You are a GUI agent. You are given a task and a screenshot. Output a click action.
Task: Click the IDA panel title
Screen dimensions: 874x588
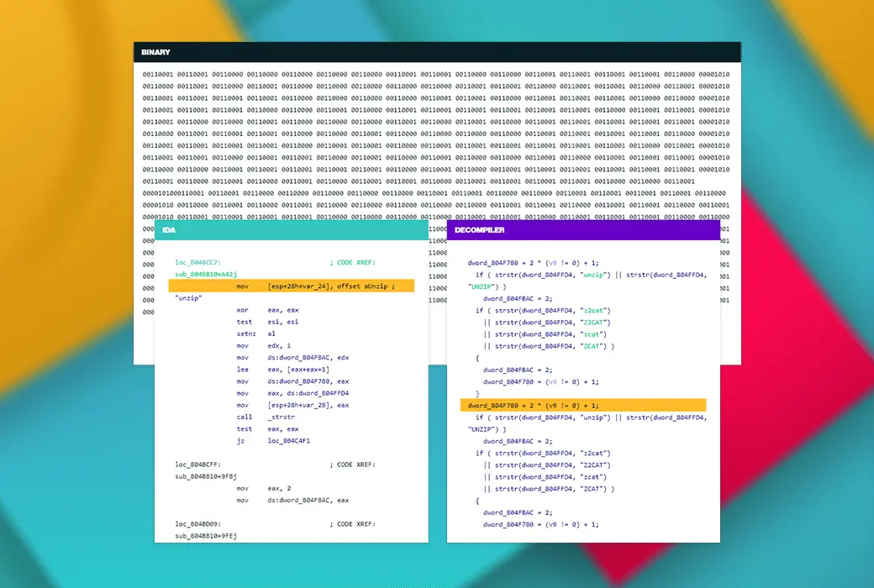point(169,229)
